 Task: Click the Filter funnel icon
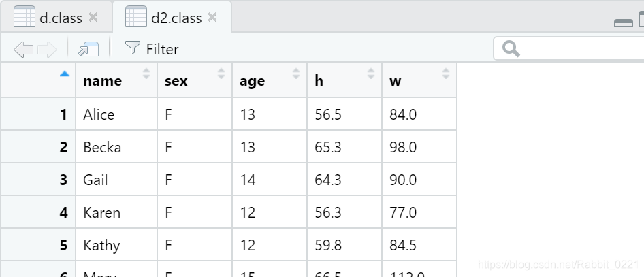[x=131, y=48]
